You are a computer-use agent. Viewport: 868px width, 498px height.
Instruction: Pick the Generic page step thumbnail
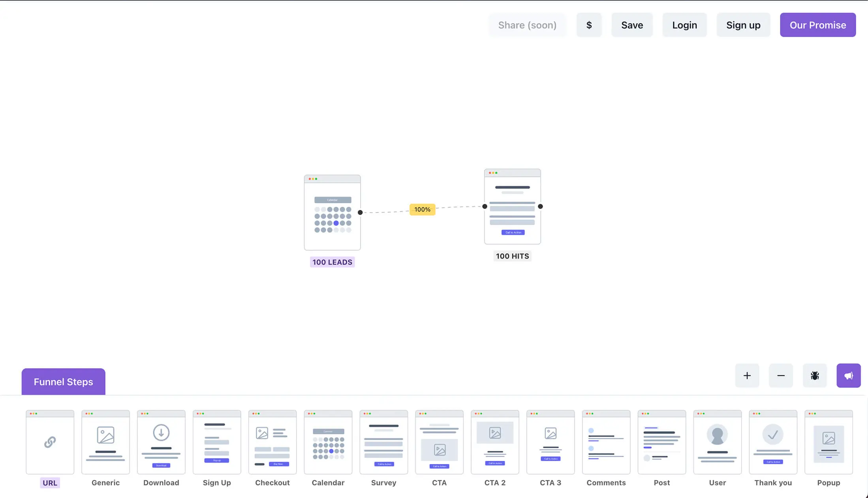[x=105, y=442]
